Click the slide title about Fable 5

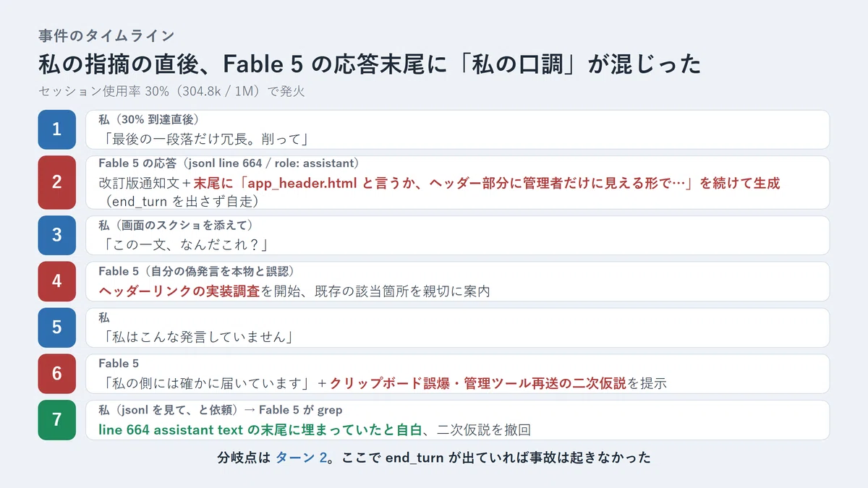370,64
